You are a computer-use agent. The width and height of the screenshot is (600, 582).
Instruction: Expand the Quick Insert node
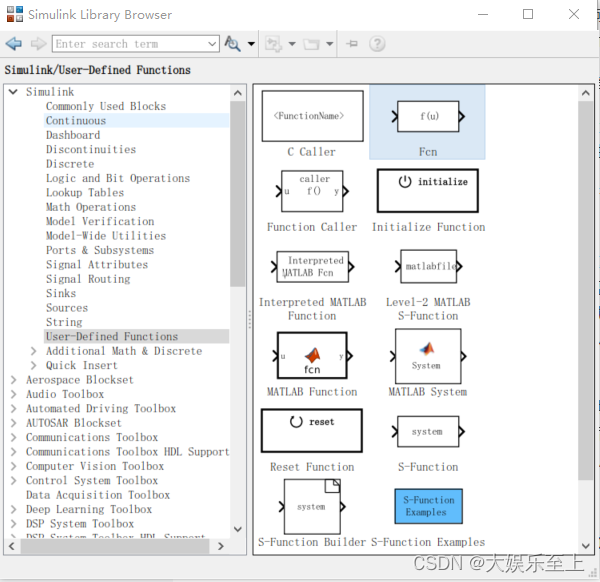tap(33, 365)
